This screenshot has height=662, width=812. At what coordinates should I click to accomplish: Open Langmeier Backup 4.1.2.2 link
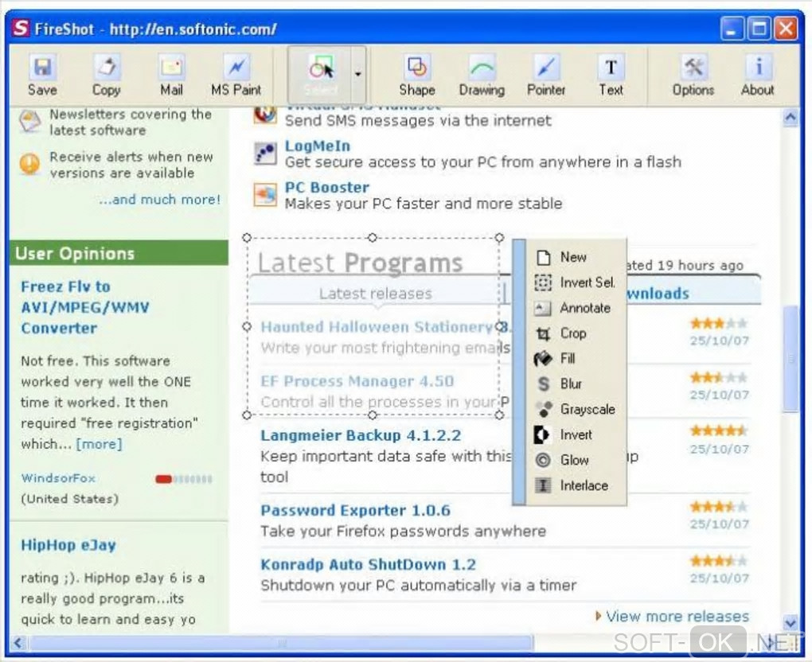pos(361,435)
